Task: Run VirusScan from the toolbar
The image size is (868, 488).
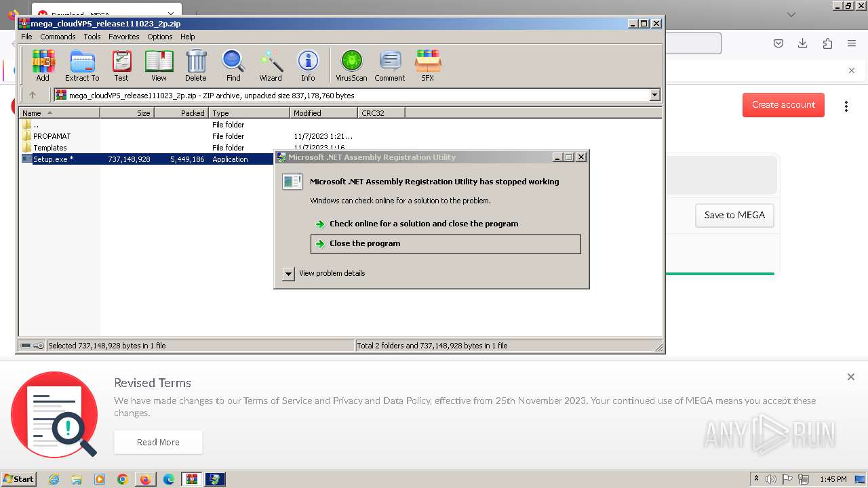Action: 351,66
